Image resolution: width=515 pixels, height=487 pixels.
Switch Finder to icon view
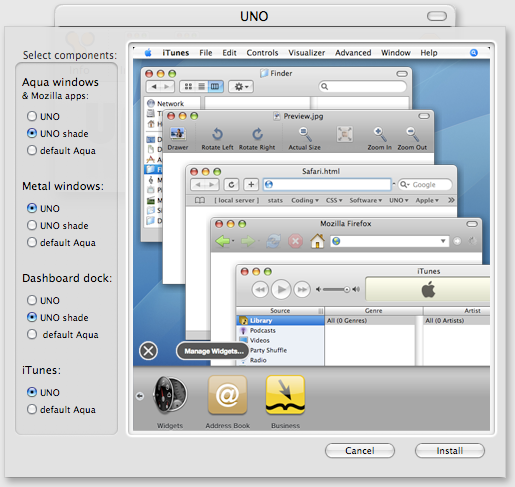(188, 87)
